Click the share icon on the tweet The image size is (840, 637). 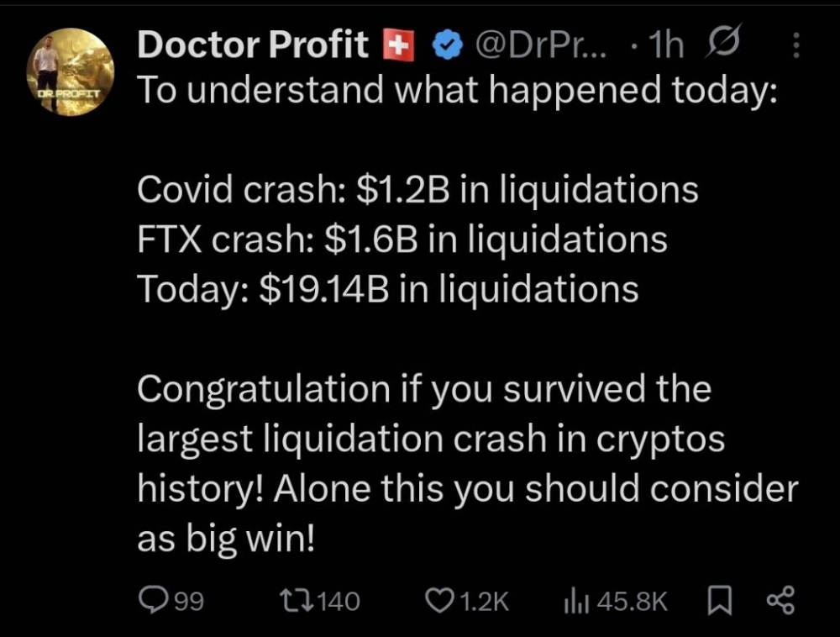780,599
